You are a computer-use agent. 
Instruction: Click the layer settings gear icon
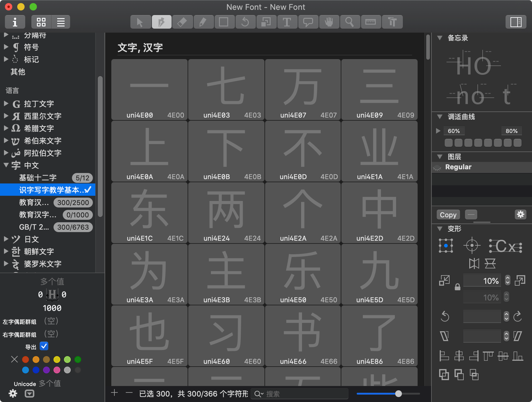coord(520,215)
